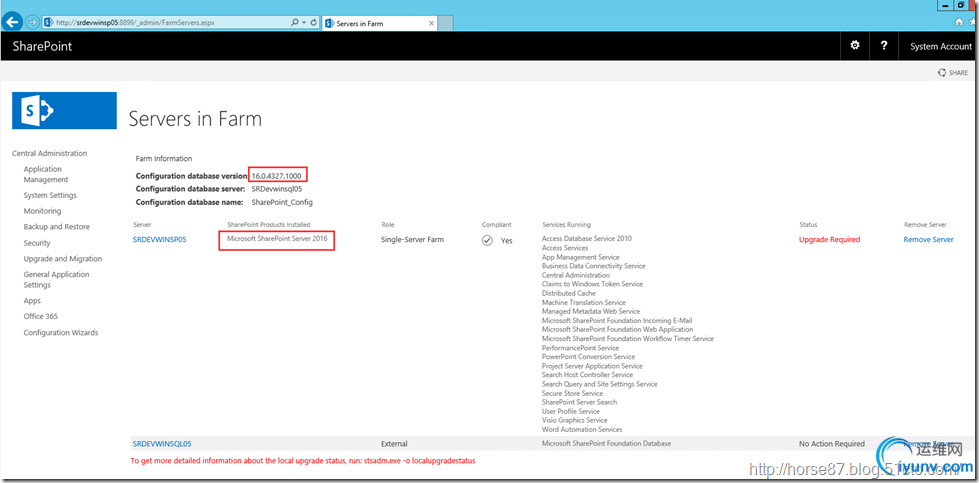Click the SharePoint Products Installed column header
Screen dimensions: 979x483
pos(268,225)
